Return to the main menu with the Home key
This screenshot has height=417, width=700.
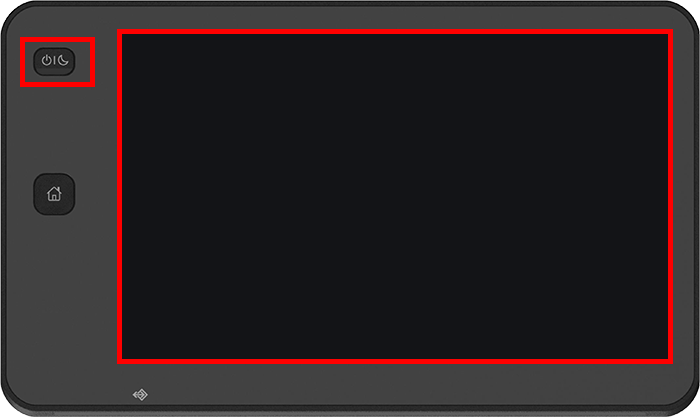point(54,194)
